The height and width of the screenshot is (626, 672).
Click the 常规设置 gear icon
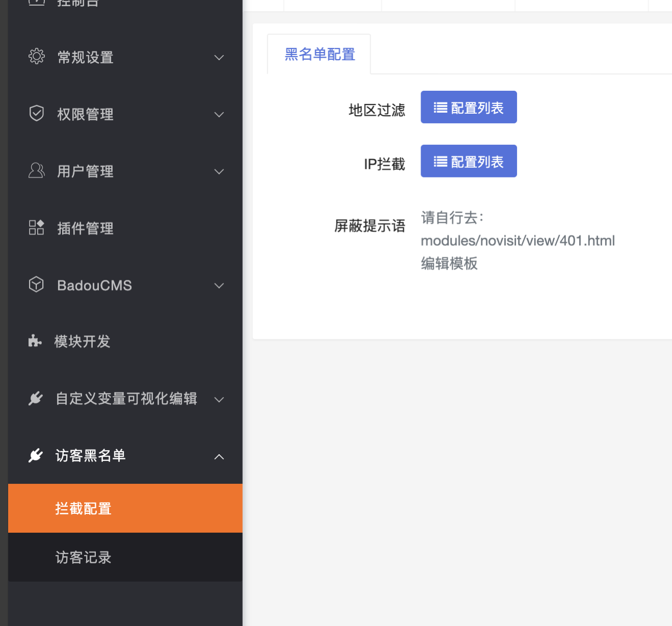coord(36,57)
